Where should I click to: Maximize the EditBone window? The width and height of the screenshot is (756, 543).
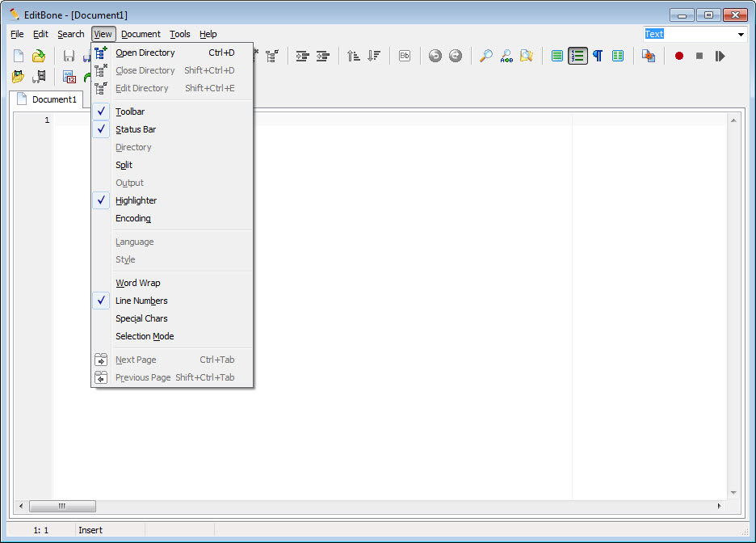(x=708, y=15)
